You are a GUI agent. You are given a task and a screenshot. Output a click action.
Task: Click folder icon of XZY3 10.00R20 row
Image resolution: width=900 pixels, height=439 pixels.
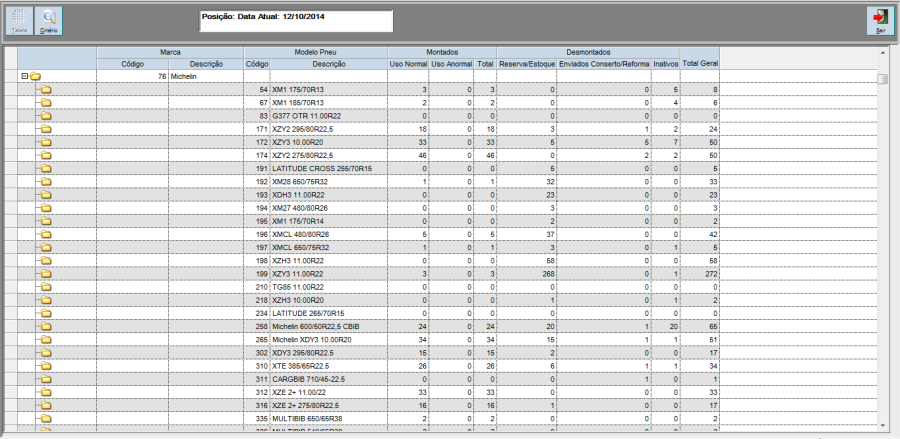[46, 142]
